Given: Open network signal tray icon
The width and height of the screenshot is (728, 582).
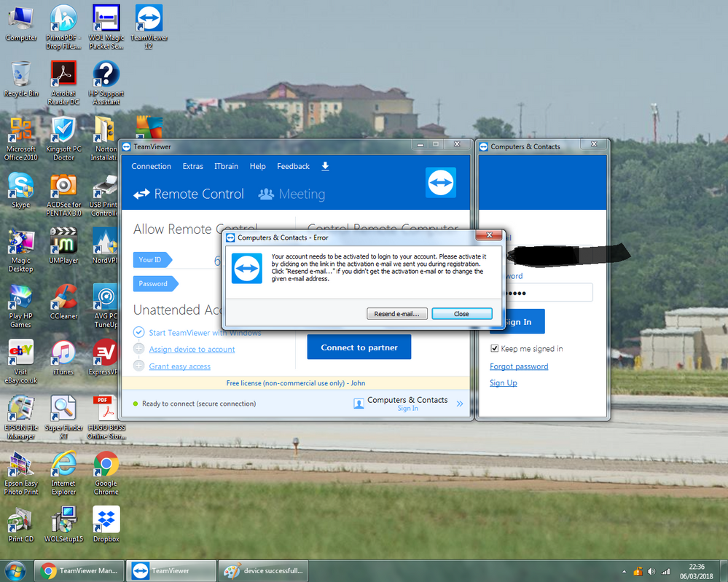Looking at the screenshot, I should pos(666,571).
